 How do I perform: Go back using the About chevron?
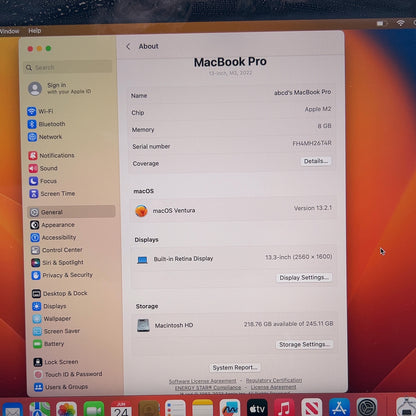128,46
